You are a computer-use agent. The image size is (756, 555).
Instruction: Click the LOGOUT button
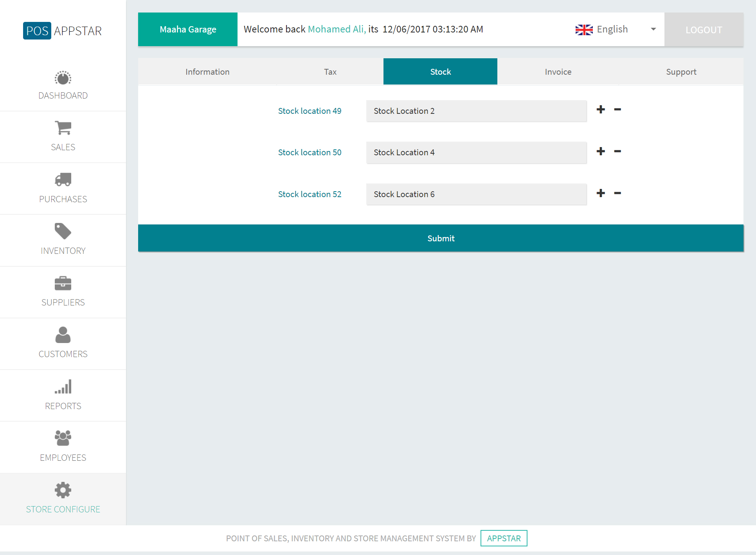tap(704, 30)
